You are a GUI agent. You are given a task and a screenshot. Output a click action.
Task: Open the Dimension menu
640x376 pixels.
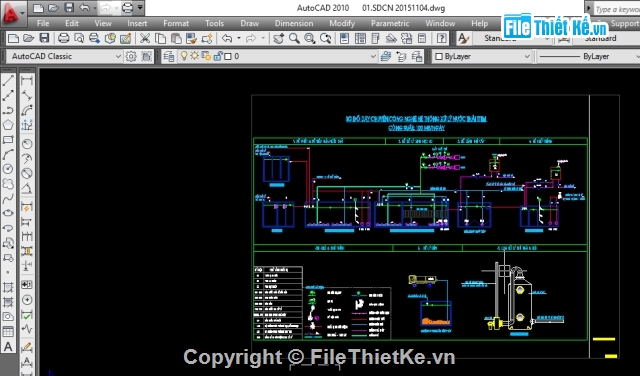point(294,23)
